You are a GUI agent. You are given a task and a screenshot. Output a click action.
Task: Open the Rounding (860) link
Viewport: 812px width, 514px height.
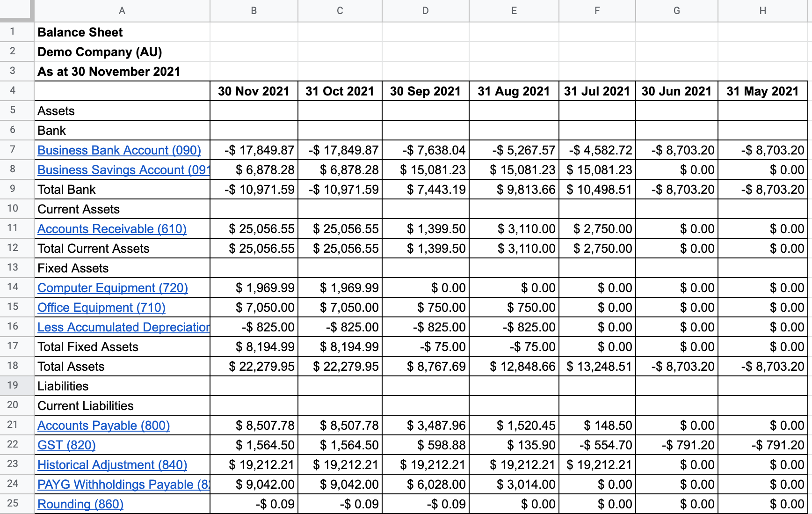(80, 504)
